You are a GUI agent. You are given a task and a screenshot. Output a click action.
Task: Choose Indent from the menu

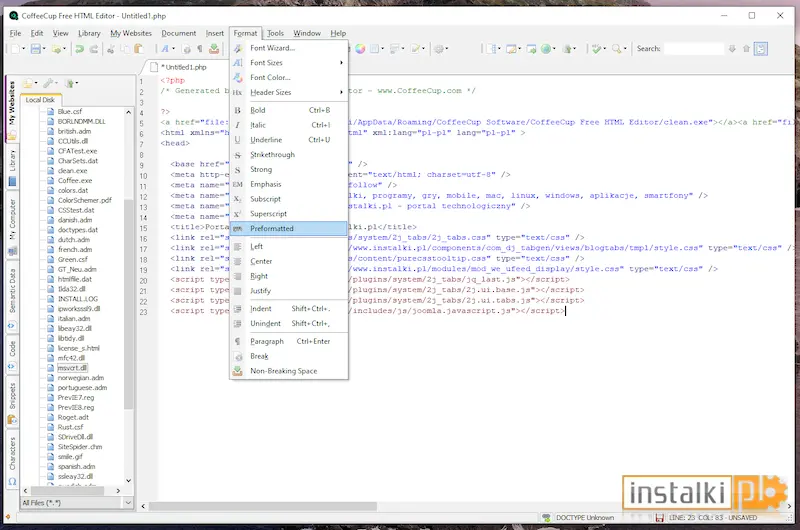click(x=289, y=309)
